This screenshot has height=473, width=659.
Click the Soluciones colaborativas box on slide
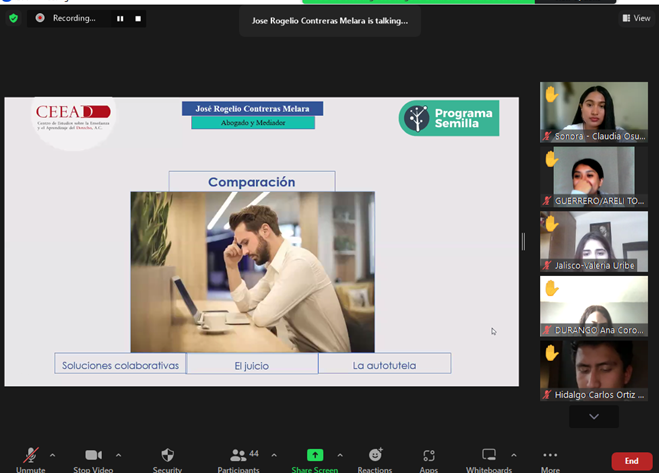coord(120,363)
